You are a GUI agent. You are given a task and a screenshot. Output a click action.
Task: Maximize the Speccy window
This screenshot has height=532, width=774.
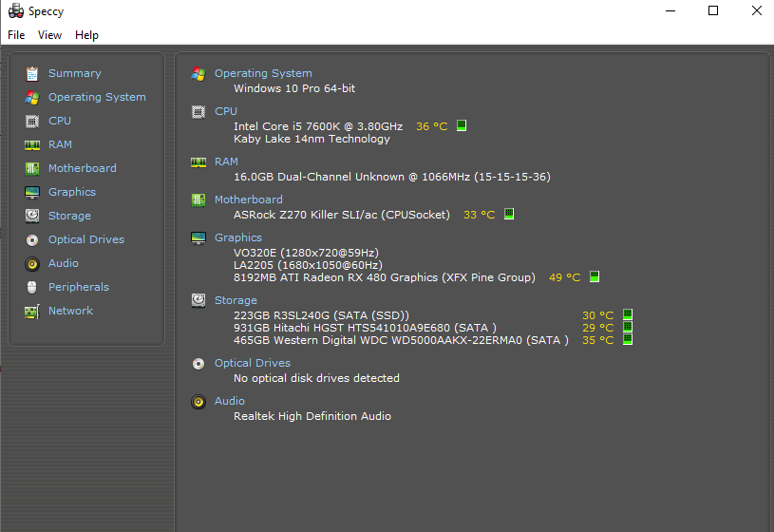[713, 10]
